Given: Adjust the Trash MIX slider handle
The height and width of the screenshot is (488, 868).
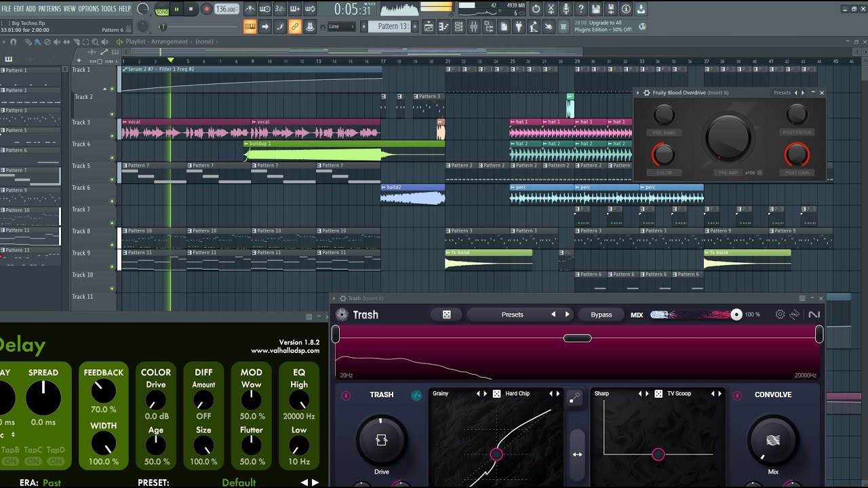Looking at the screenshot, I should [736, 314].
